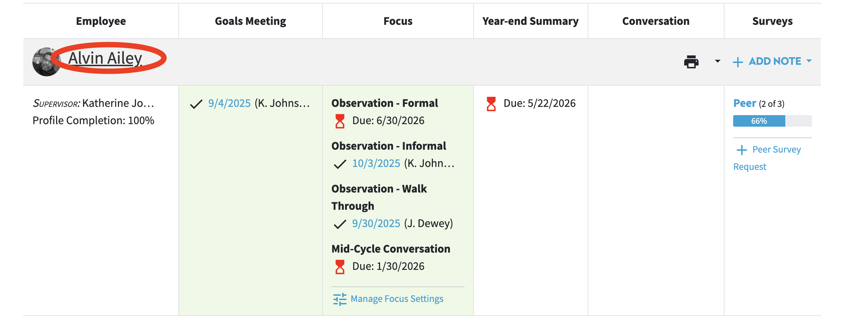The image size is (868, 326).
Task: Click the Goals Meeting completed checkmark
Action: click(196, 104)
